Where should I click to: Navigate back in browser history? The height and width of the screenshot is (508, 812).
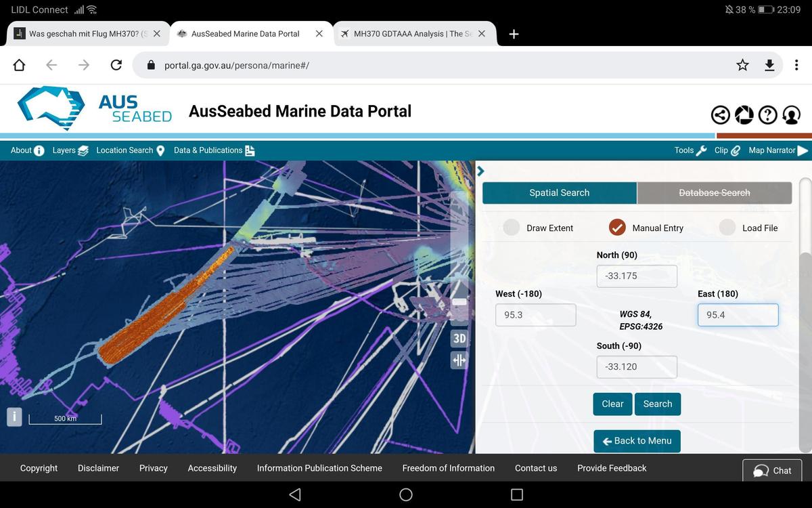tap(51, 65)
